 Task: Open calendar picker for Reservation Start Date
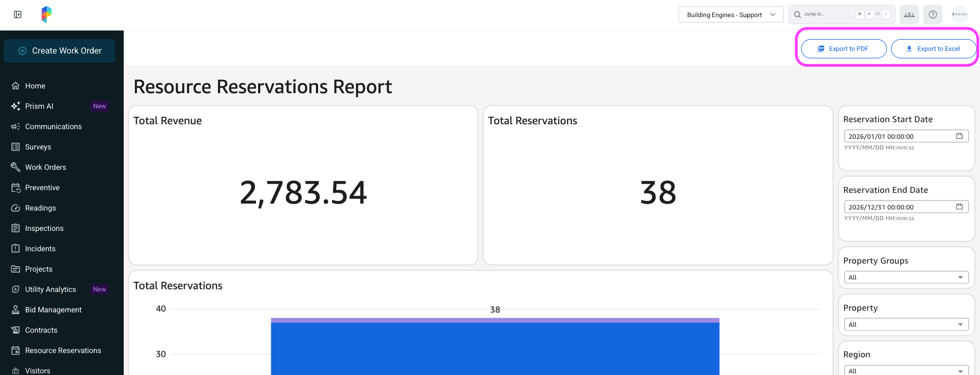pyautogui.click(x=960, y=136)
